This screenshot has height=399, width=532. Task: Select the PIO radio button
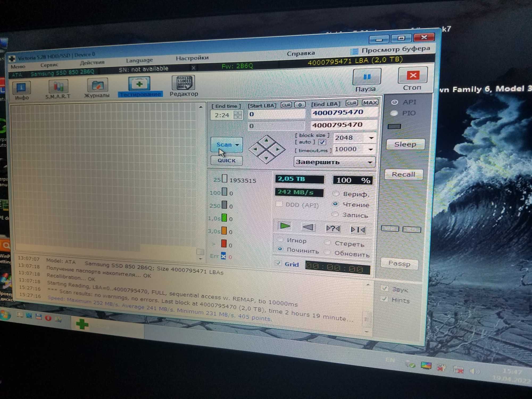[x=394, y=113]
